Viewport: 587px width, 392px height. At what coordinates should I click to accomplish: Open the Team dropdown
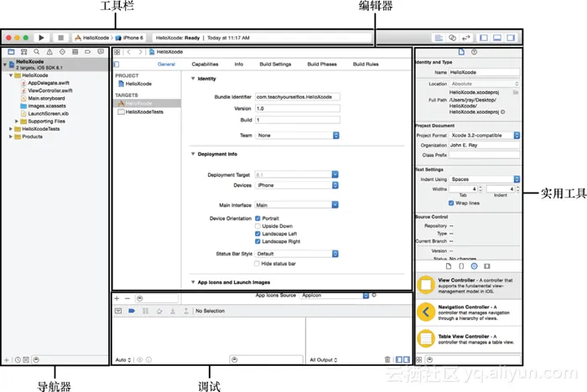[x=297, y=136]
